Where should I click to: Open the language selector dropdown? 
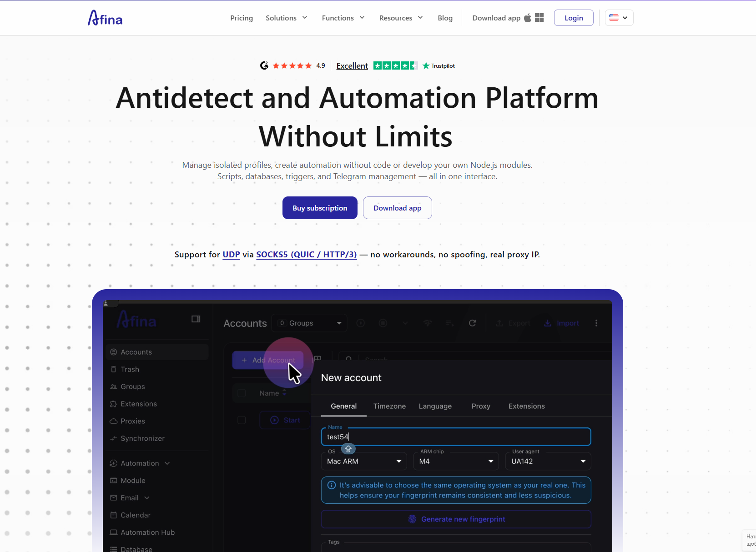tap(619, 18)
